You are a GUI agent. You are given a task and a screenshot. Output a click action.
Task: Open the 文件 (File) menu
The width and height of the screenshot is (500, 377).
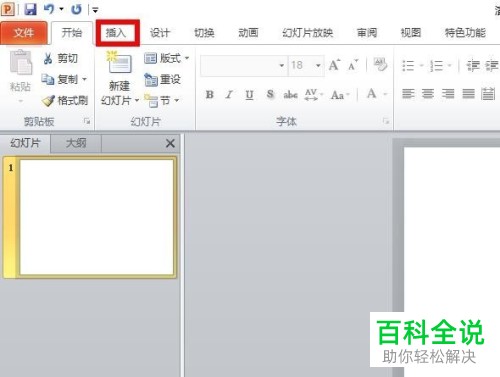tap(24, 33)
